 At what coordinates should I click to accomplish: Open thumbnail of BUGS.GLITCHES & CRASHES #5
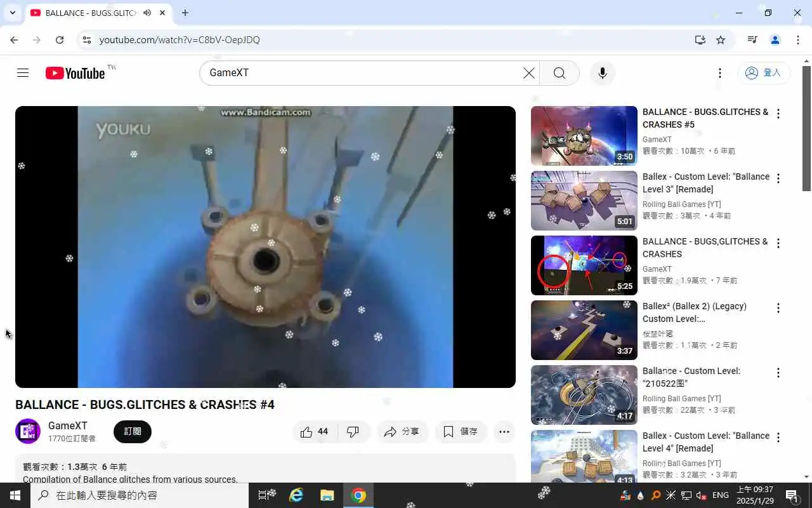click(x=584, y=136)
